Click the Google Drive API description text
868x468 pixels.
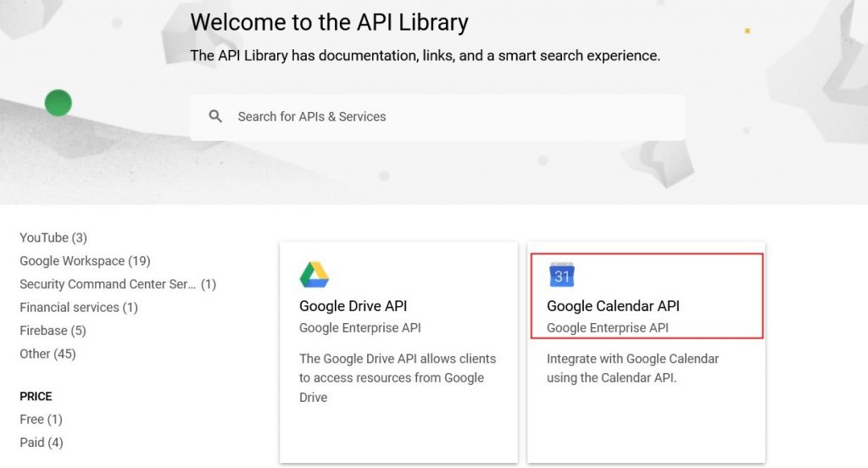coord(398,377)
